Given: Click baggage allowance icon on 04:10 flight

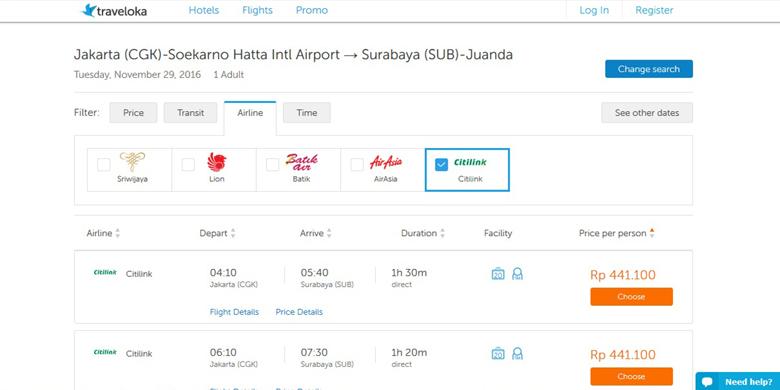Looking at the screenshot, I should (x=498, y=274).
